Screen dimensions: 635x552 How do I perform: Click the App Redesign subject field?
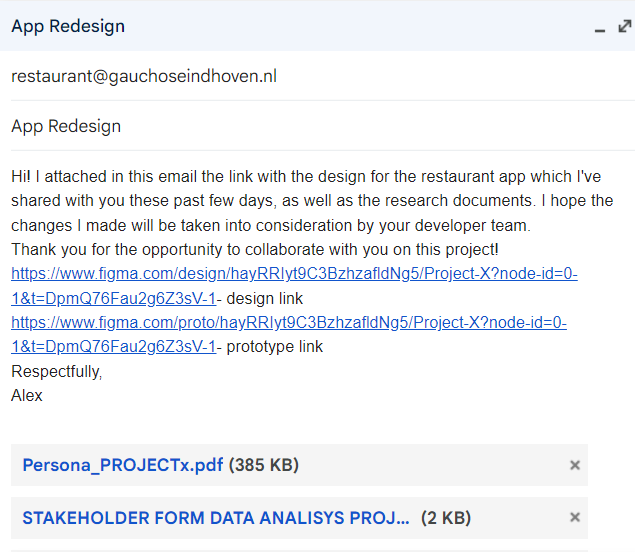[x=66, y=126]
